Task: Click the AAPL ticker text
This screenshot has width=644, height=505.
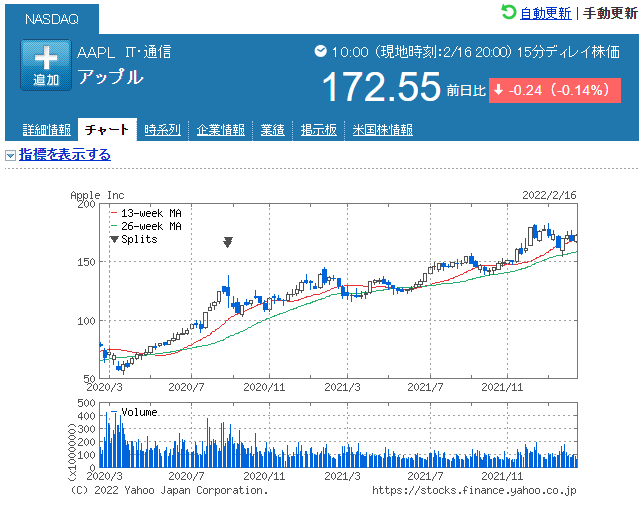Action: 96,52
